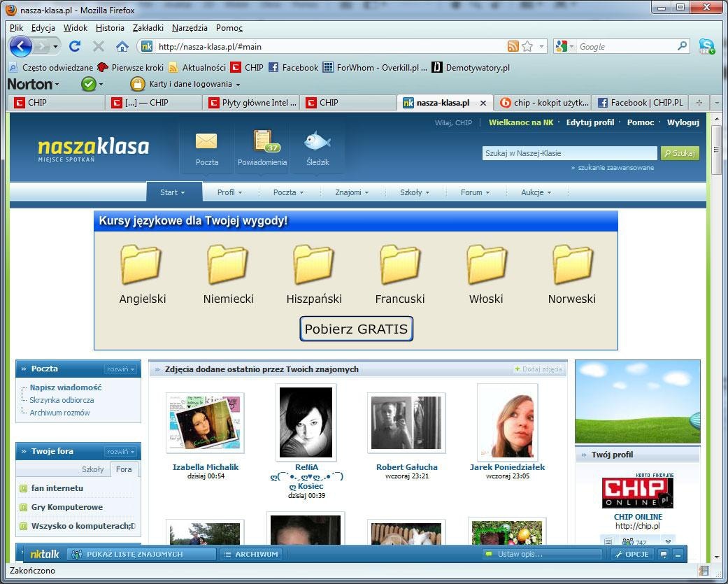The height and width of the screenshot is (584, 728).
Task: Click szukanie zaawansowane link
Action: click(615, 168)
